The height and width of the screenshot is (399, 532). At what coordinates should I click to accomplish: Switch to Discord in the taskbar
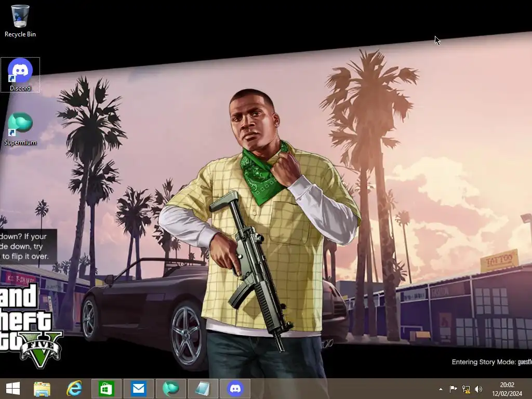pos(235,389)
